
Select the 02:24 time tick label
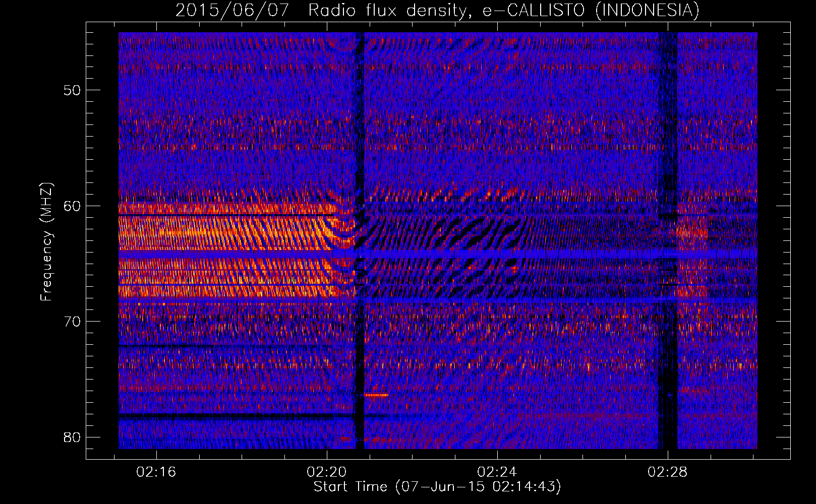pyautogui.click(x=497, y=472)
